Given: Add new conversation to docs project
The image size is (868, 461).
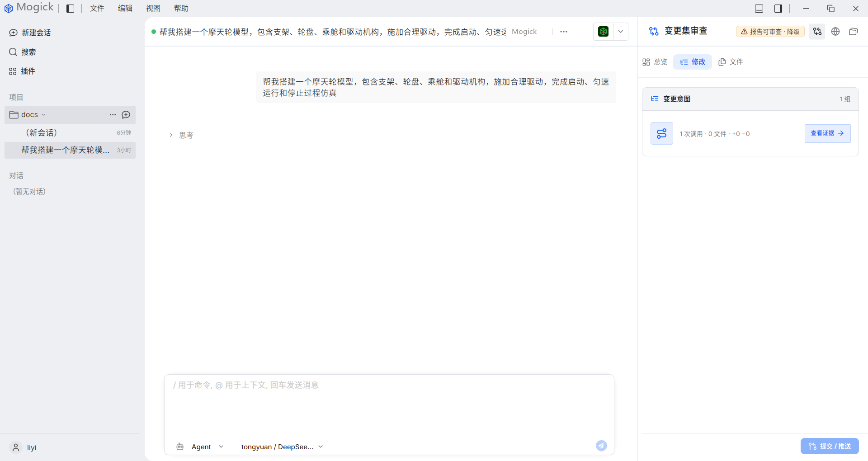Looking at the screenshot, I should 126,115.
